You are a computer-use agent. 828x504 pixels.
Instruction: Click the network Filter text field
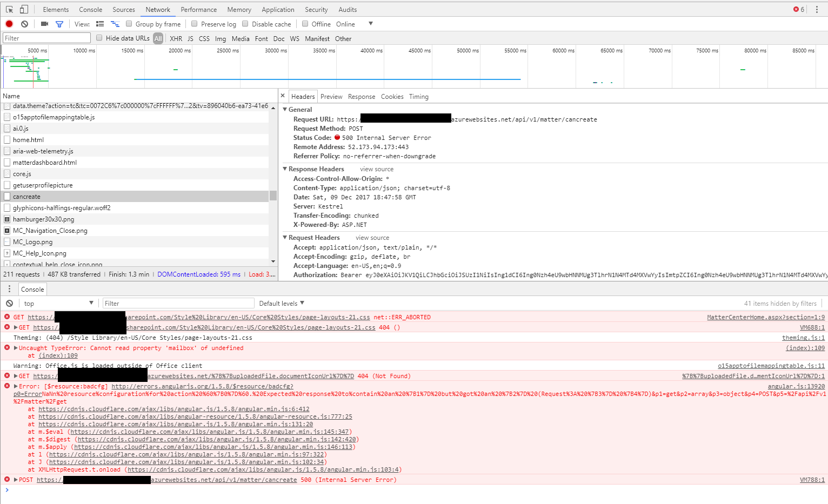click(x=46, y=38)
